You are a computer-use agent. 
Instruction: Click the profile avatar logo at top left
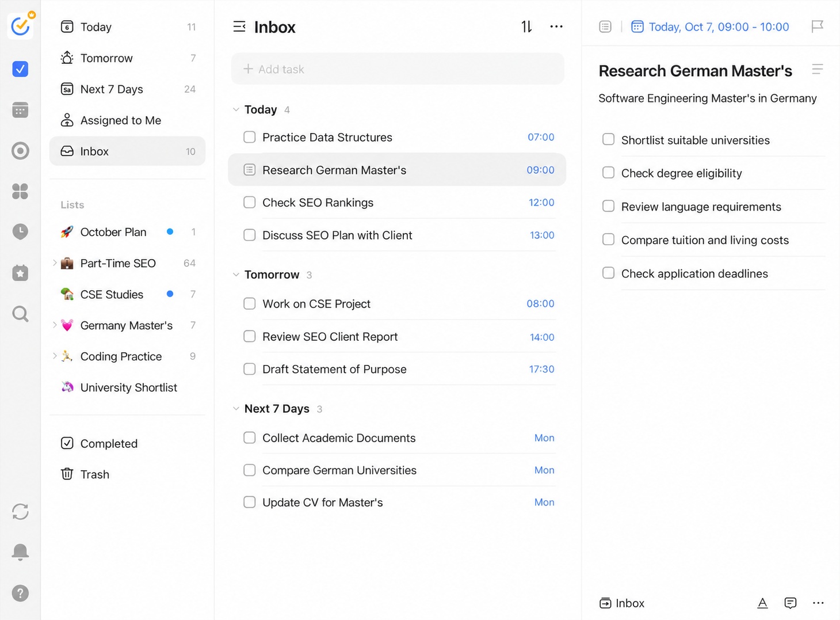(x=21, y=25)
